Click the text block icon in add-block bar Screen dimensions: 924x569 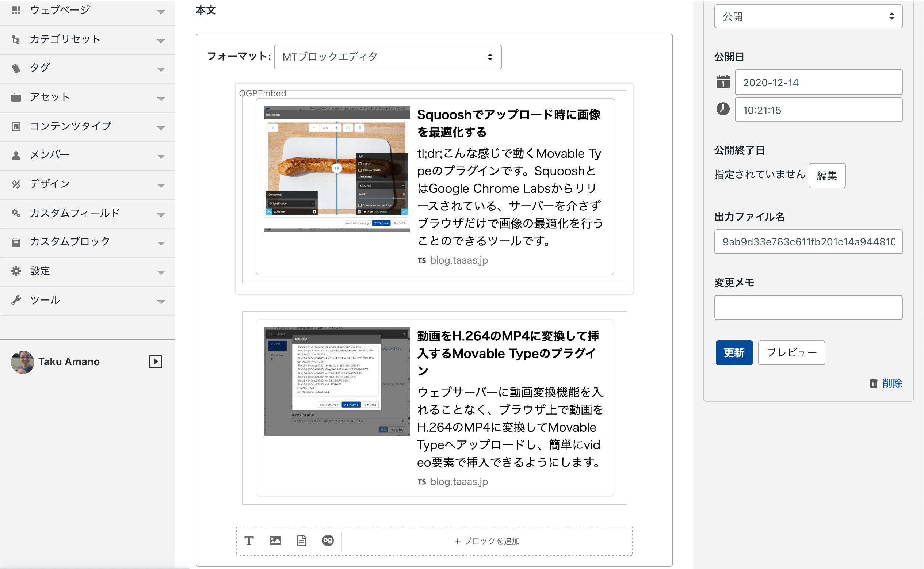249,541
